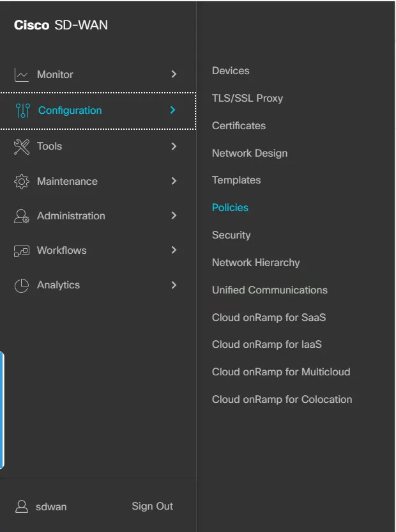Screen dimensions: 396x532
Task: Expand the Administration submenu arrow
Action: point(174,216)
